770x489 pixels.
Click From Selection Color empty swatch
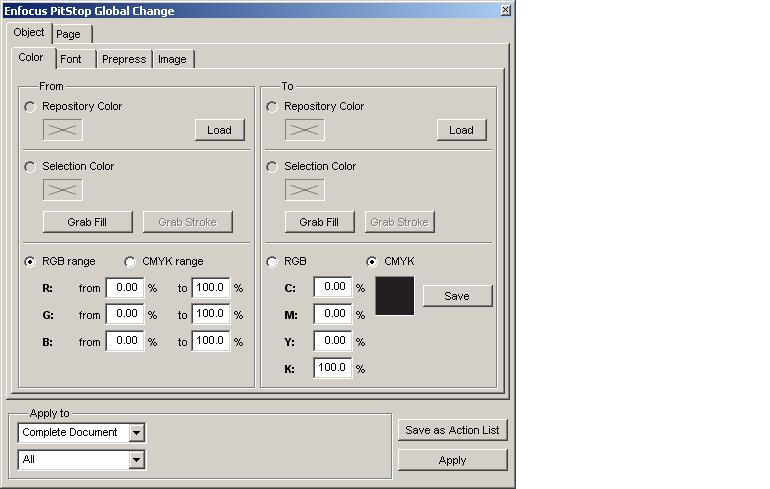point(63,190)
